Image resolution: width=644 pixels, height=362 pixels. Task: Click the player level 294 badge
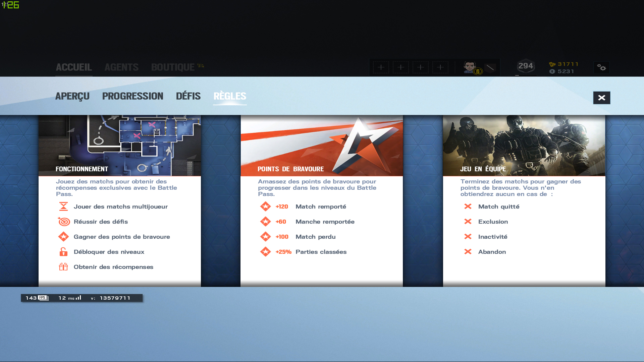tap(526, 66)
